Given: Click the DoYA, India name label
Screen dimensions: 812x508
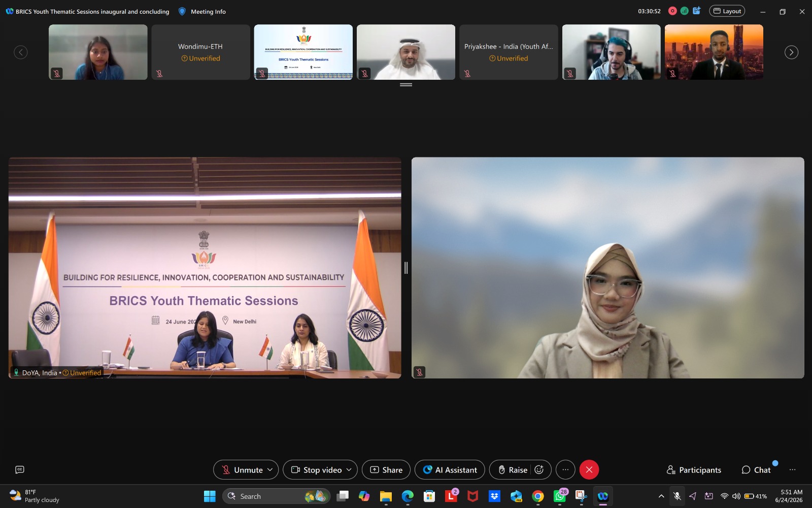Looking at the screenshot, I should tap(40, 373).
